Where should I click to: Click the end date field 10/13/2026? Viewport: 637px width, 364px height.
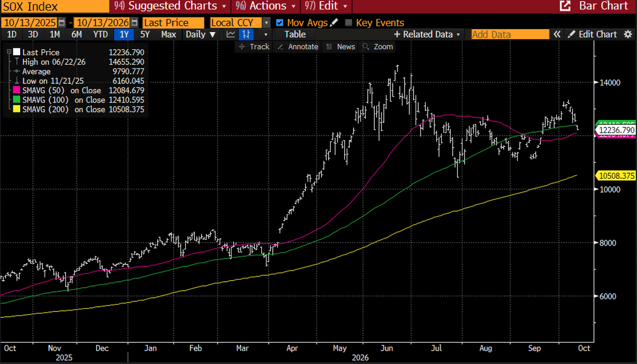point(101,23)
